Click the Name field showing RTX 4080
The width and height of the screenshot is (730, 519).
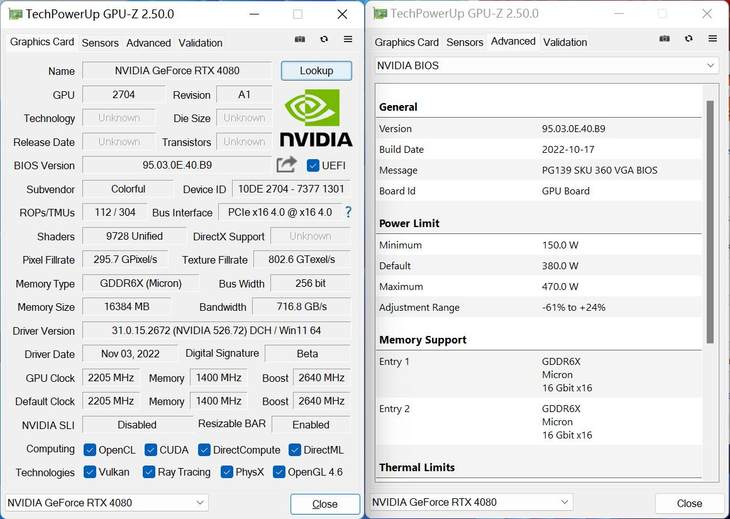pyautogui.click(x=177, y=71)
